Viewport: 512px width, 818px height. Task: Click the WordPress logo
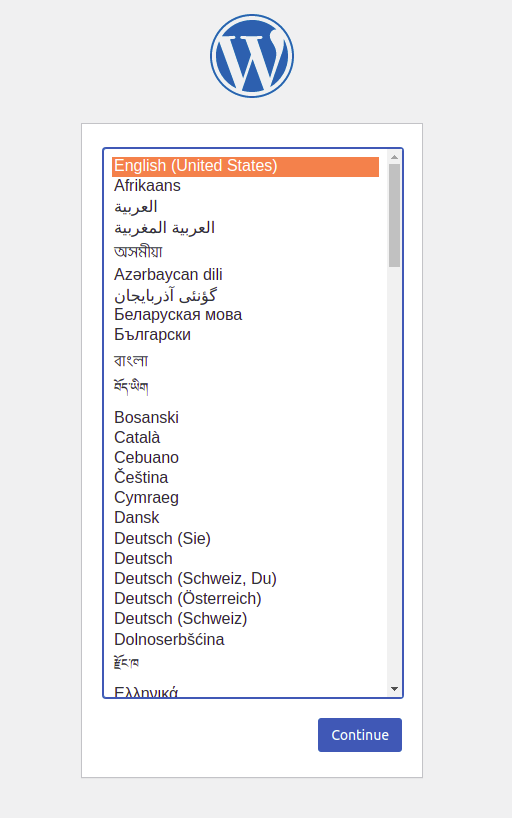coord(252,56)
